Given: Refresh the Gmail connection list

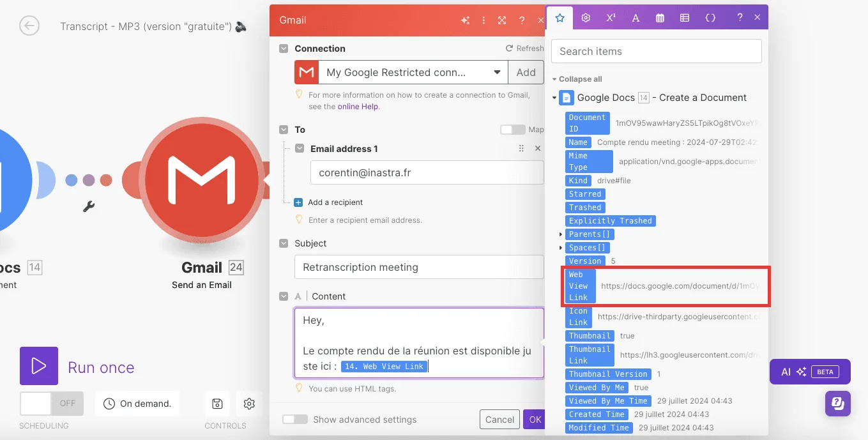Looking at the screenshot, I should point(524,49).
